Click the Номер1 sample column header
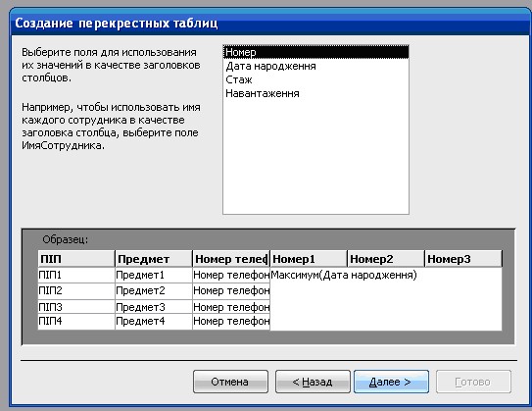The height and width of the screenshot is (411, 532). pyautogui.click(x=309, y=259)
